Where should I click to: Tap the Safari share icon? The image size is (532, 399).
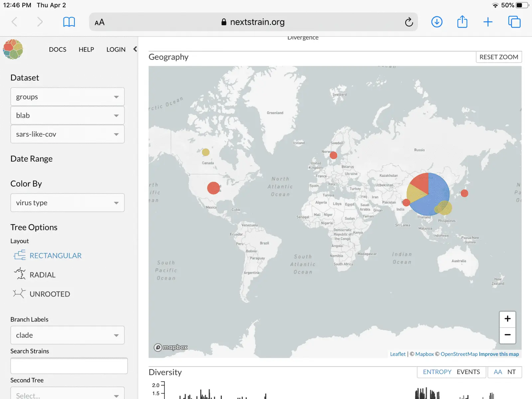(462, 22)
